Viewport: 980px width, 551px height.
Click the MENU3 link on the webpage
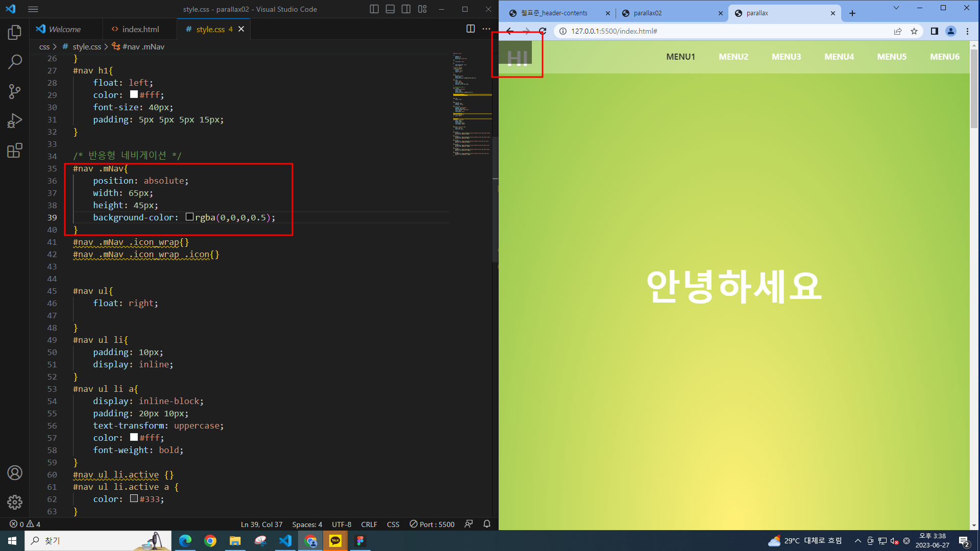coord(786,57)
